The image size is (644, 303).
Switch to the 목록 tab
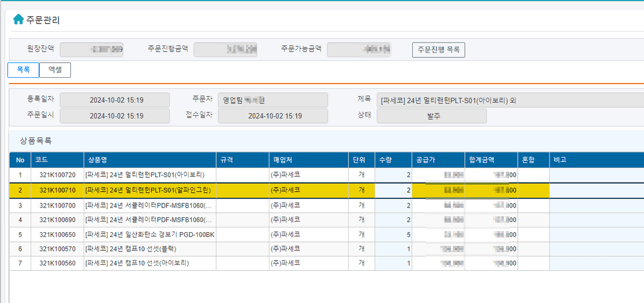[x=23, y=70]
